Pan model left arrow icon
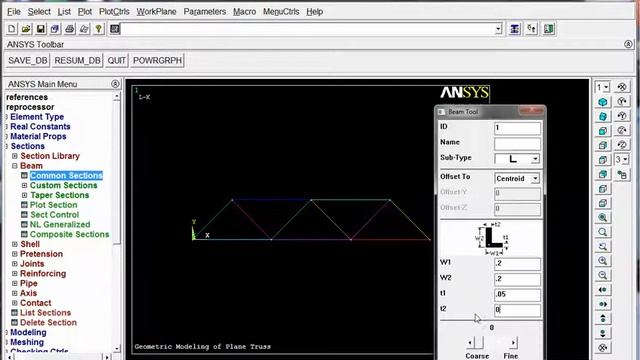The width and height of the screenshot is (640, 360). point(603,290)
